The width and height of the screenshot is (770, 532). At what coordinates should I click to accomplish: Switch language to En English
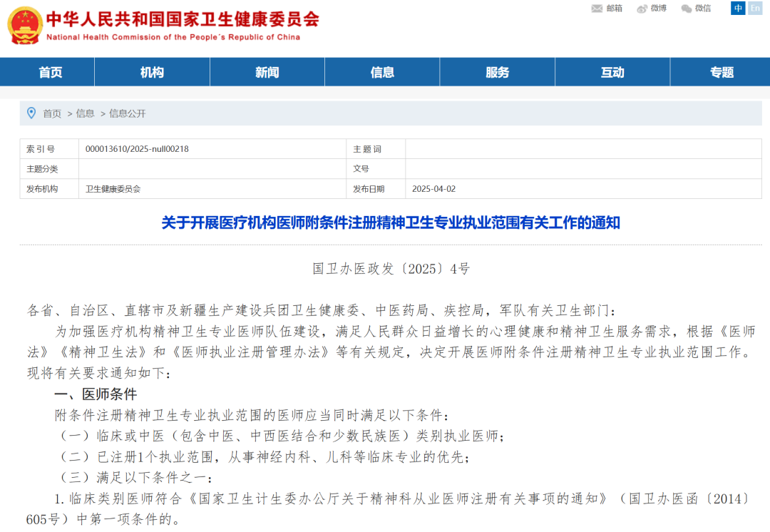(755, 8)
